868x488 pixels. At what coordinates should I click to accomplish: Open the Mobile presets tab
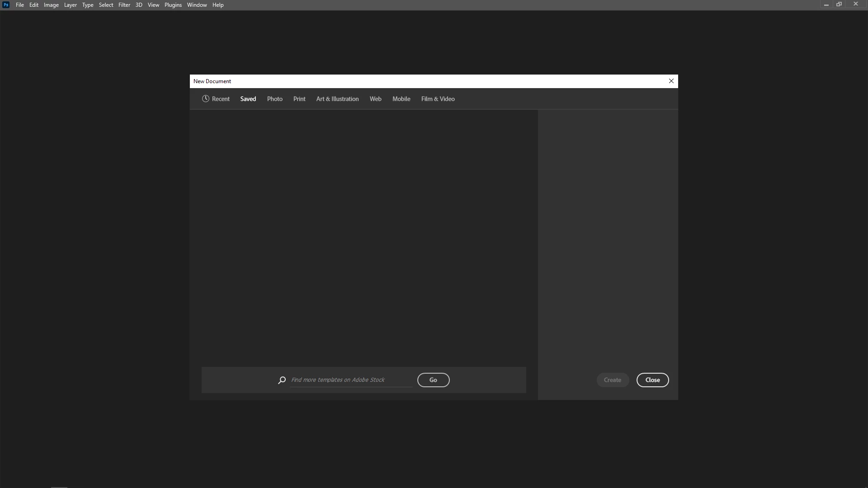click(x=401, y=99)
